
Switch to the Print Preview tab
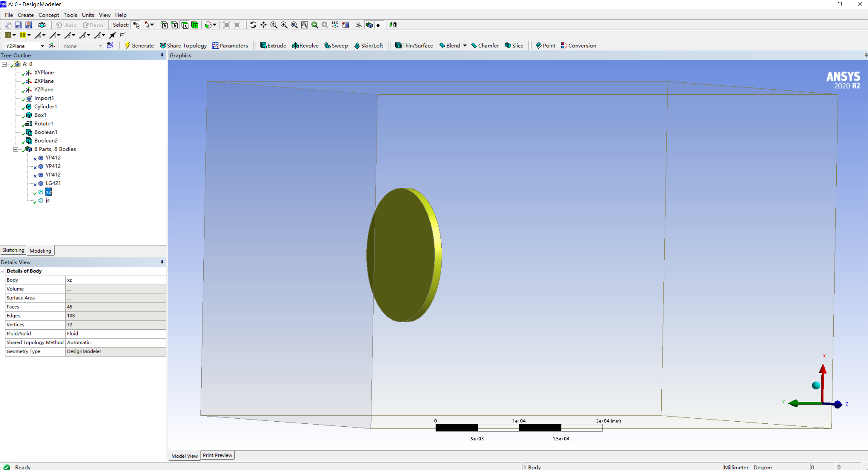[217, 455]
